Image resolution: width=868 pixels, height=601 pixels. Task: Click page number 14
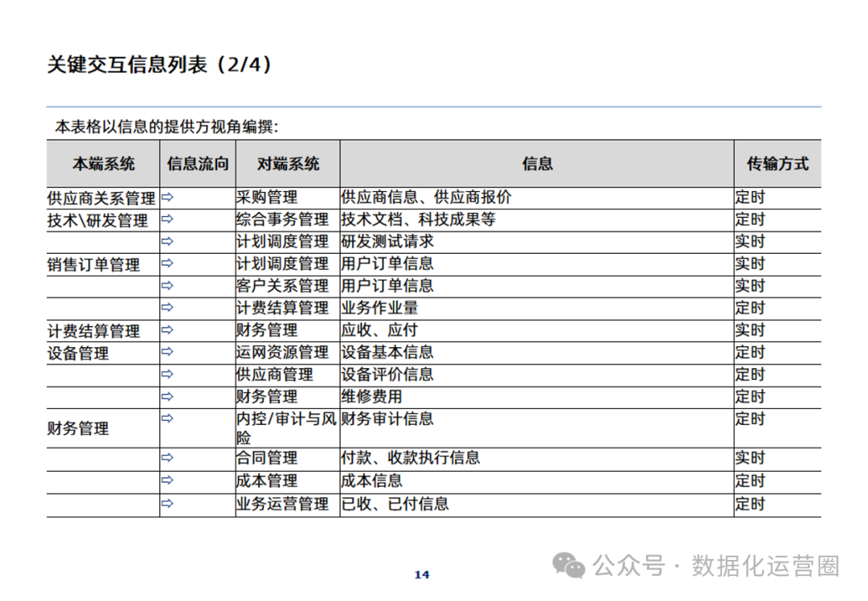pos(422,574)
